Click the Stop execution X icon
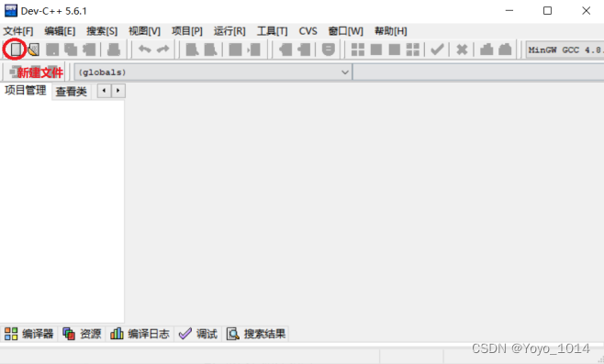604x364 pixels. pyautogui.click(x=462, y=50)
